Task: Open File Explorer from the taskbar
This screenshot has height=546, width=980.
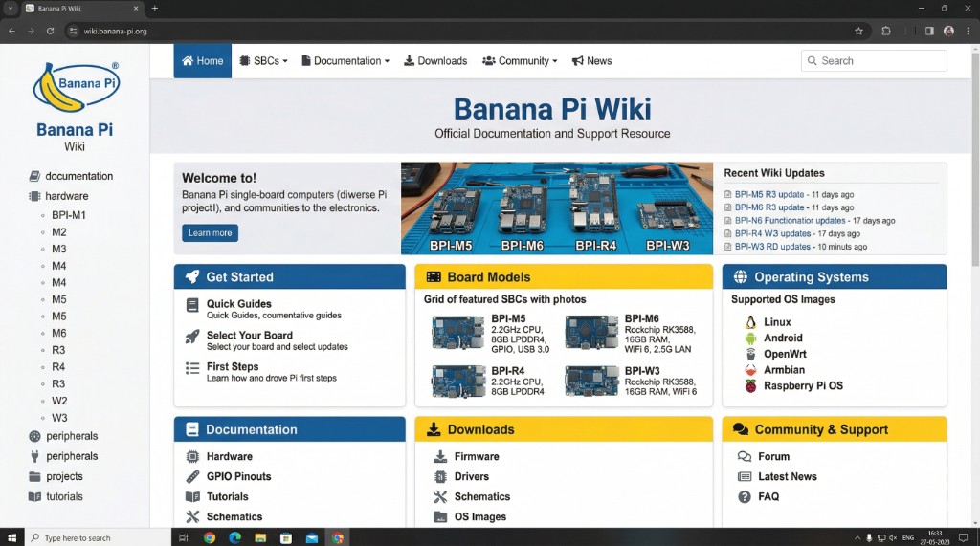Action: coord(260,537)
